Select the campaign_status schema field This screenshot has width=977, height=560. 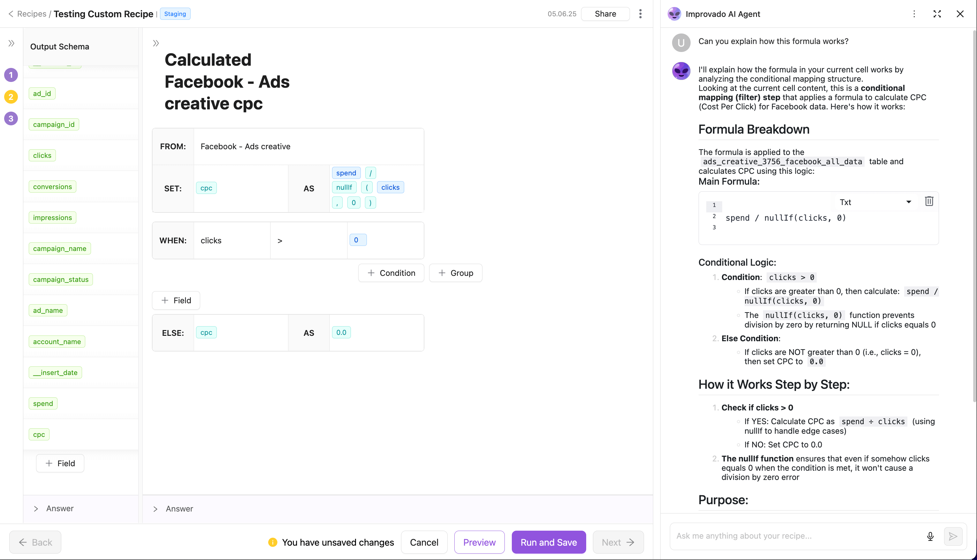coord(61,280)
